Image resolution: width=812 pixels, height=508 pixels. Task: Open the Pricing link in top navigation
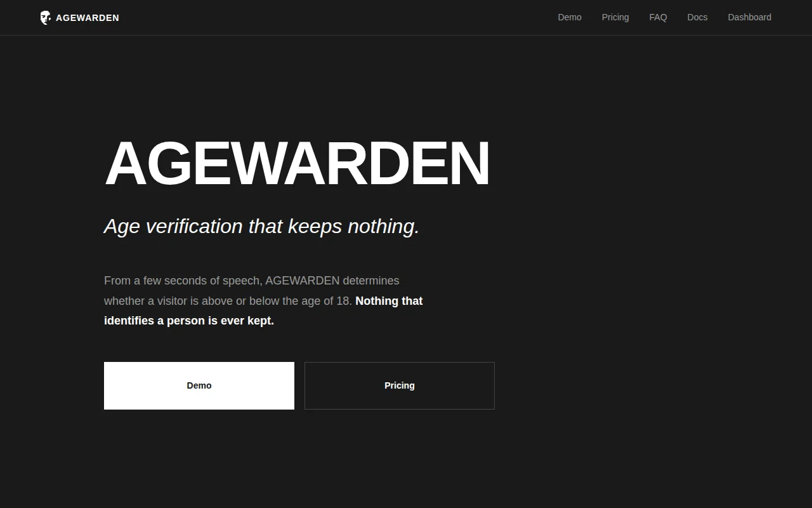coord(615,17)
